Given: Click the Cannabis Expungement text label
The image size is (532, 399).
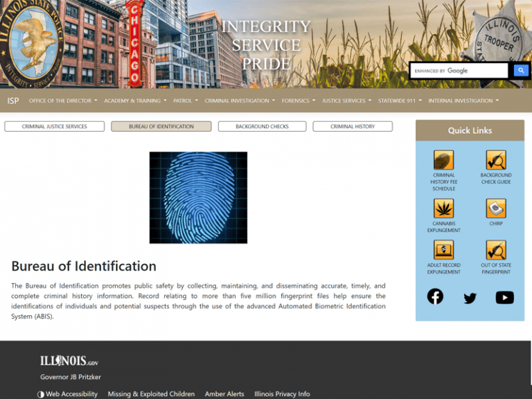Looking at the screenshot, I should (443, 227).
